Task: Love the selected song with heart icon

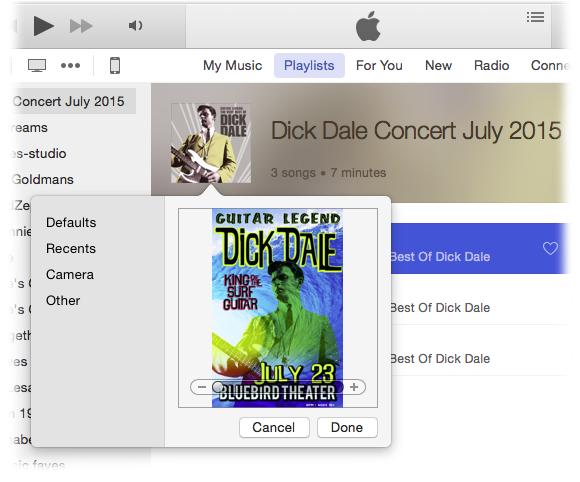Action: click(550, 248)
